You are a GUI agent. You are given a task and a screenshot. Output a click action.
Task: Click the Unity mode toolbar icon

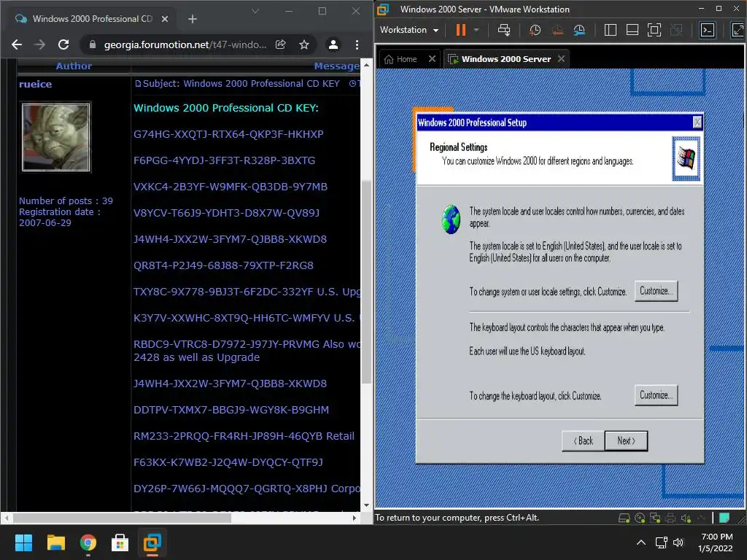pyautogui.click(x=676, y=30)
